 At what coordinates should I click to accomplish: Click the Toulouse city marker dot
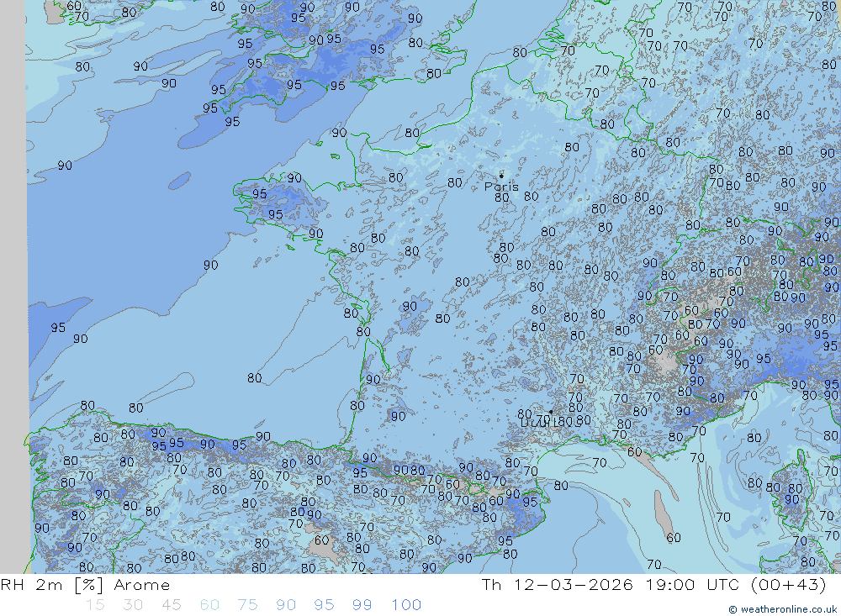pyautogui.click(x=550, y=412)
